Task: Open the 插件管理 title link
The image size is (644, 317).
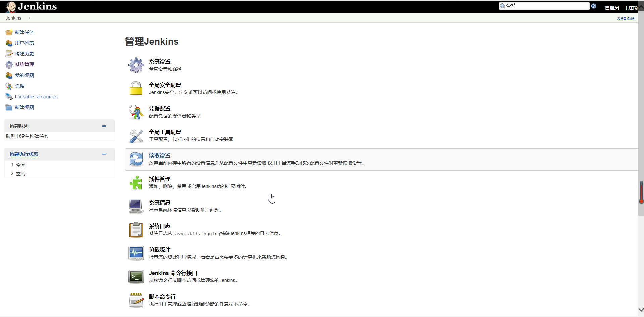Action: (x=160, y=179)
